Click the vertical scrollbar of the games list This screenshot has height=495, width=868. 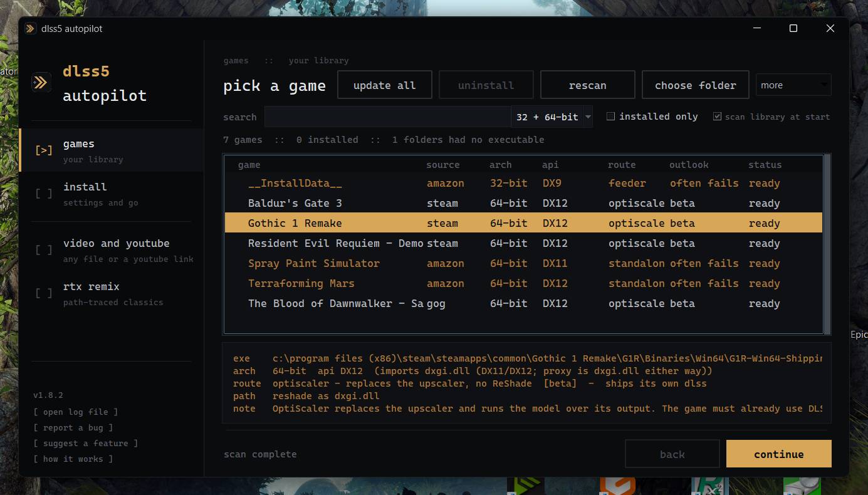click(x=827, y=244)
